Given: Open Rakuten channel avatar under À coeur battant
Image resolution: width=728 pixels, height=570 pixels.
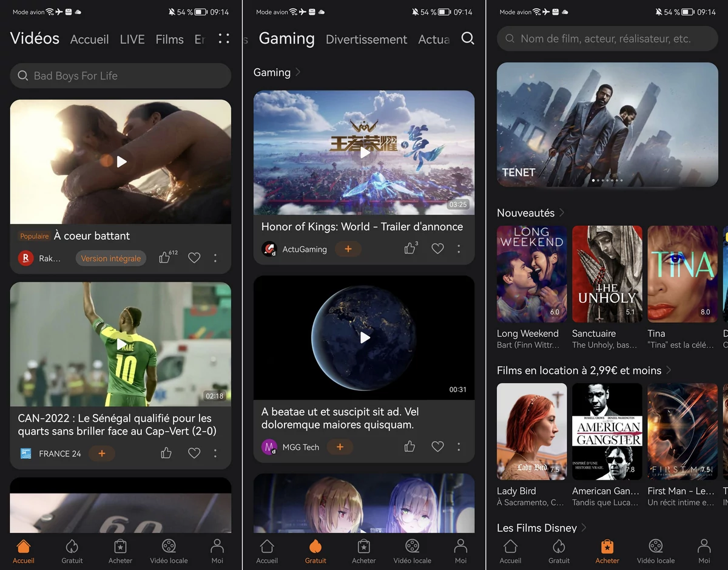Looking at the screenshot, I should 25,258.
